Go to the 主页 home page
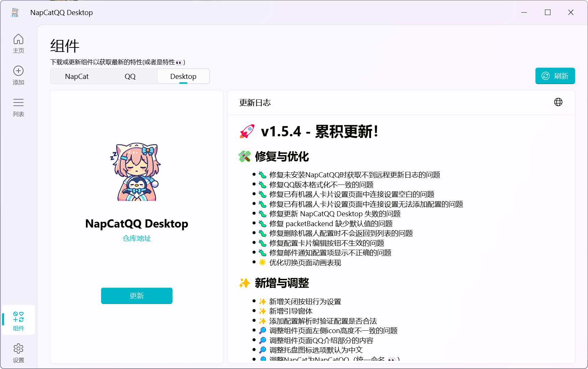This screenshot has width=588, height=369. pos(18,43)
